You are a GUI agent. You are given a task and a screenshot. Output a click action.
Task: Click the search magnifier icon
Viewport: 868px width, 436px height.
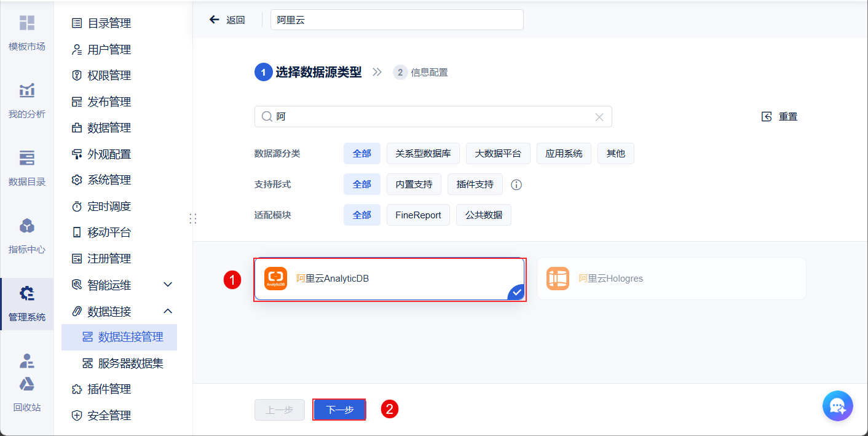point(267,116)
